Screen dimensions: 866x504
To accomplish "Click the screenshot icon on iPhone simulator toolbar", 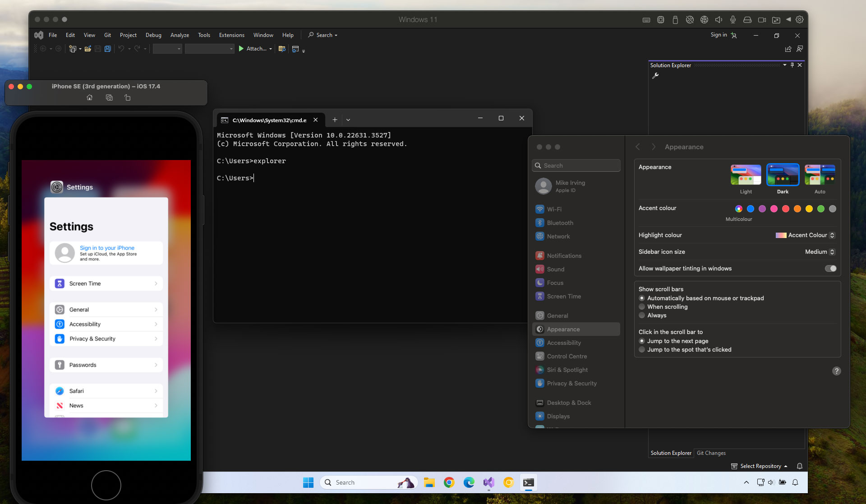I will click(x=109, y=97).
